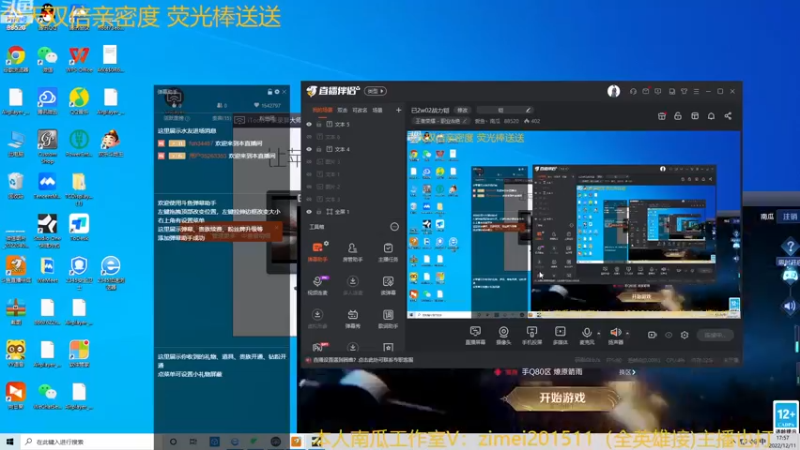Open the user avatar in the title bar
800x450 pixels.
pos(614,91)
